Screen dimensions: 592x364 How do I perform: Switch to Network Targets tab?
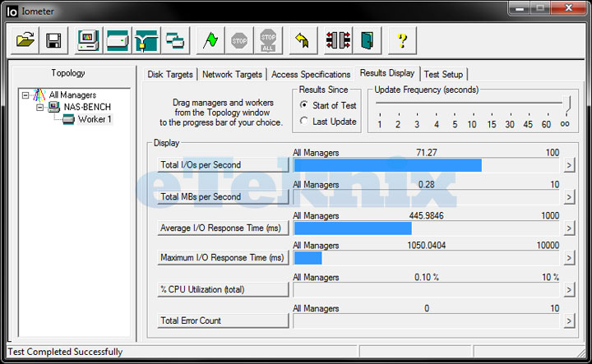232,74
